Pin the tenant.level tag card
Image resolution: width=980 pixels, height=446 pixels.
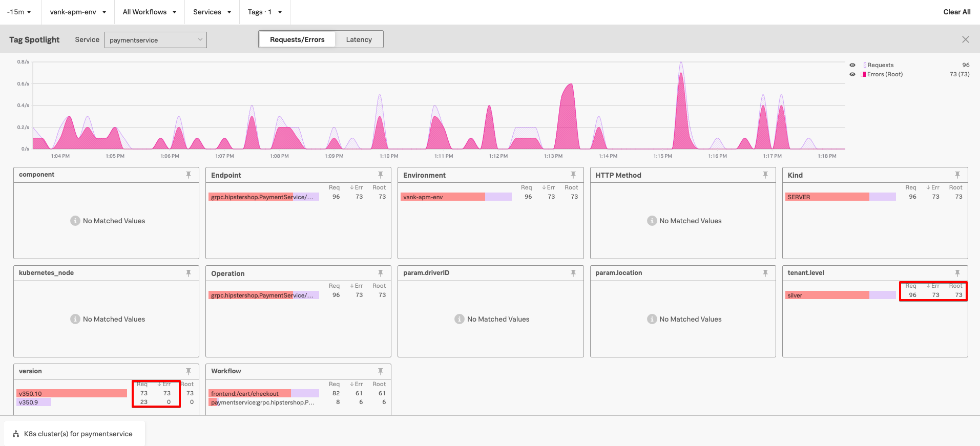(x=957, y=273)
